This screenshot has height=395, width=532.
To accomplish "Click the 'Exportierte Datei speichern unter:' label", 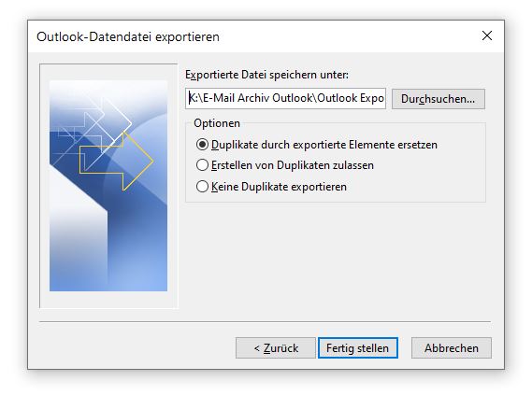I will click(266, 75).
